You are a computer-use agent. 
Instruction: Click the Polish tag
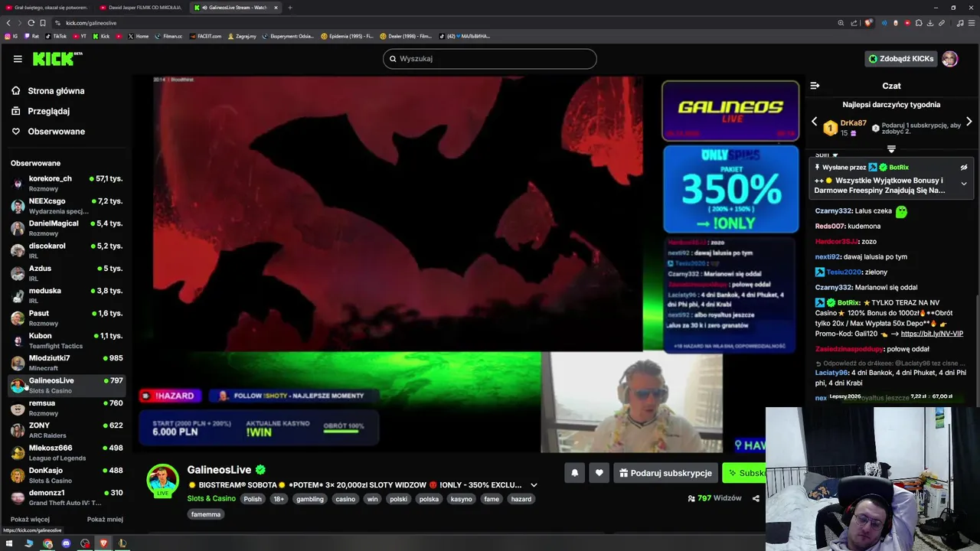(x=253, y=499)
